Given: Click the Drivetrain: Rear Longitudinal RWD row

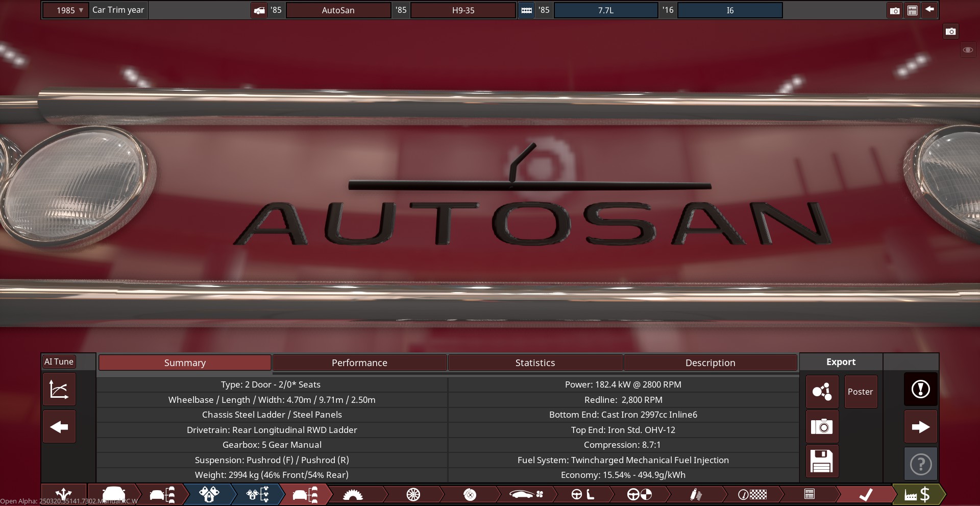Looking at the screenshot, I should tap(272, 430).
